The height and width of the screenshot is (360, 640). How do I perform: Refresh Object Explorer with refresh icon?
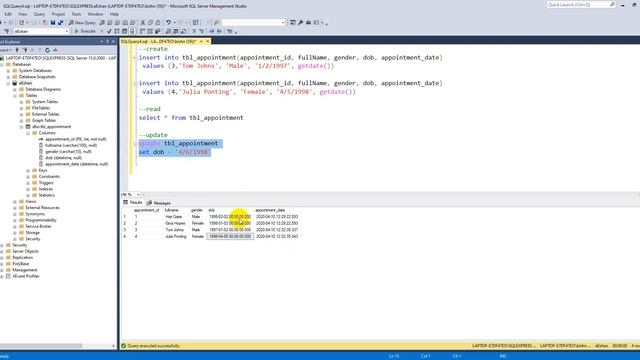pyautogui.click(x=47, y=50)
